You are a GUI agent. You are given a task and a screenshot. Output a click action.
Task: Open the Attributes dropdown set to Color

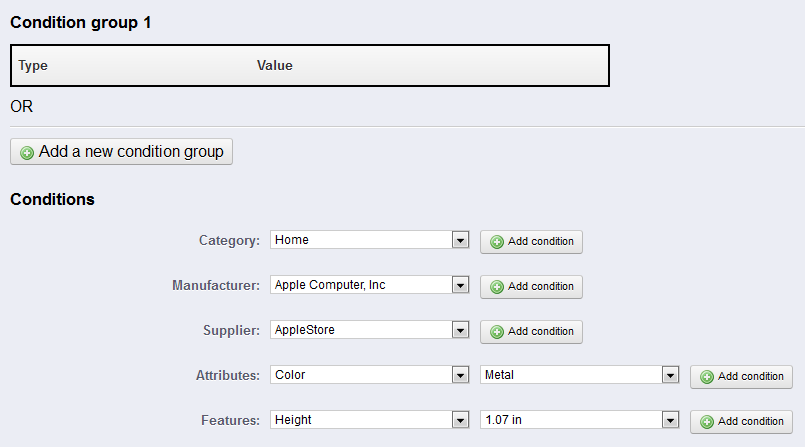(369, 375)
